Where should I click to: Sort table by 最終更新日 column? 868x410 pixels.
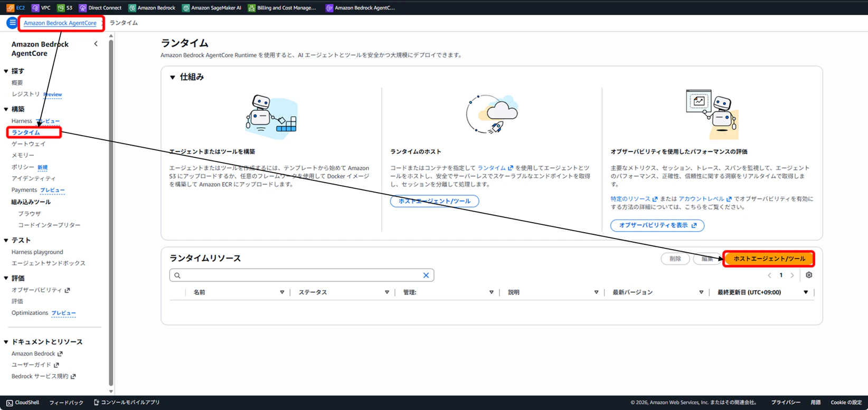[x=806, y=292]
